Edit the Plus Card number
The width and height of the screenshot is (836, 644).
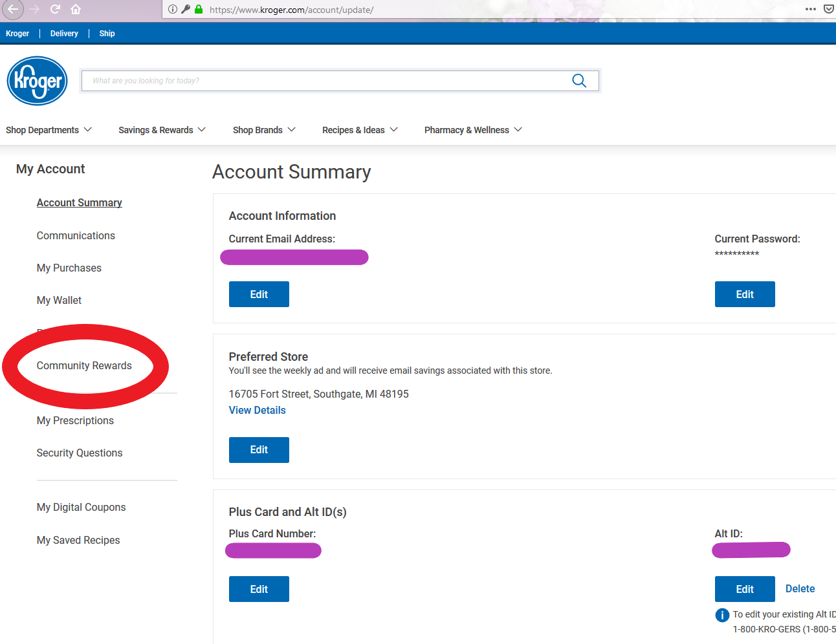(x=259, y=589)
